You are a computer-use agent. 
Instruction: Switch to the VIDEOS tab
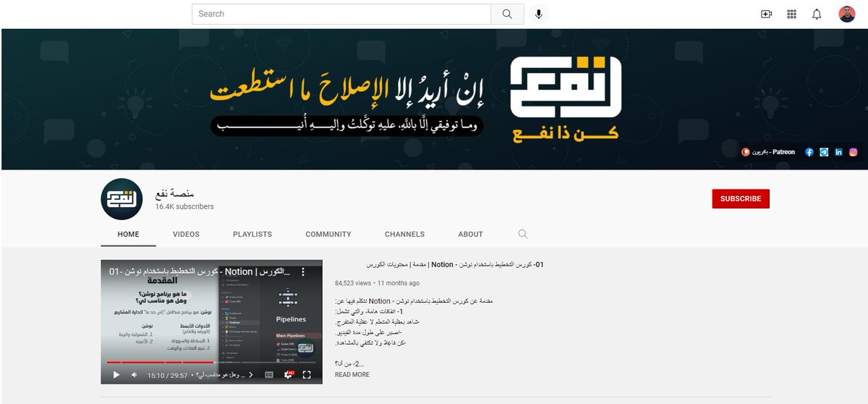[x=186, y=234]
